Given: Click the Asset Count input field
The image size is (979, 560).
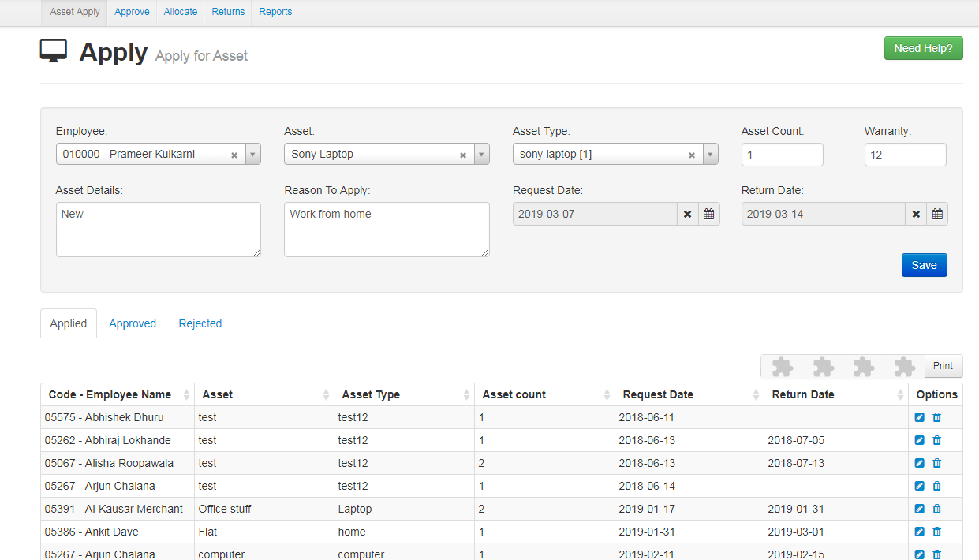Looking at the screenshot, I should pos(782,155).
